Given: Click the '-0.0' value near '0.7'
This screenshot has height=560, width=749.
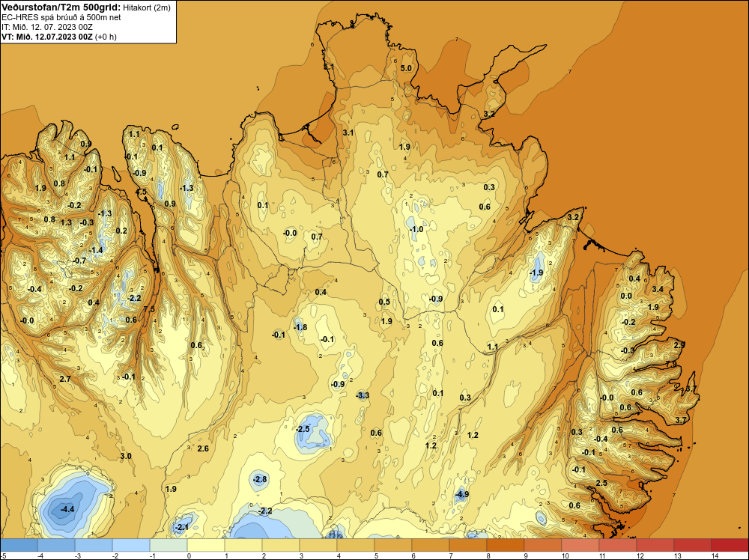Looking at the screenshot, I should pyautogui.click(x=290, y=234).
